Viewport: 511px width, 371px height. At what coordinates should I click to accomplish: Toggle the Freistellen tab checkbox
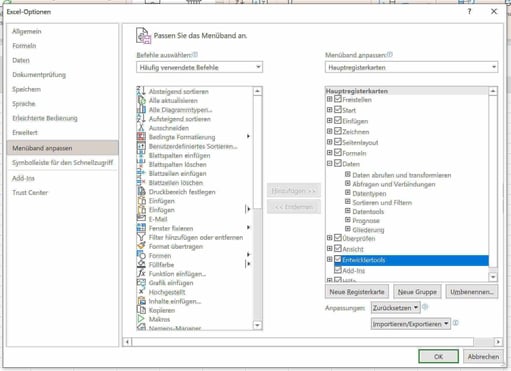[x=338, y=99]
